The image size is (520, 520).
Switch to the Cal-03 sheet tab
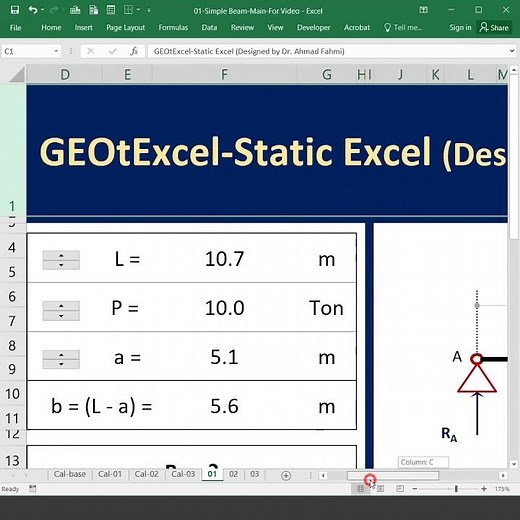point(183,474)
